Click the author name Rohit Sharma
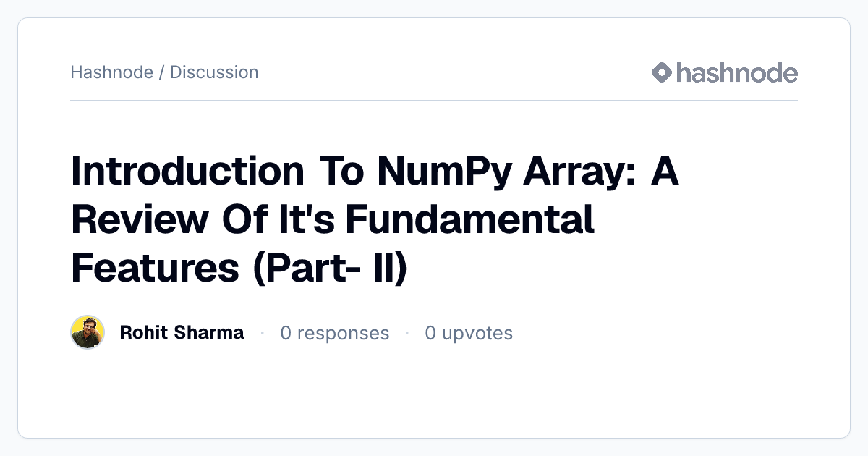Screen dimensions: 868x456 182,333
